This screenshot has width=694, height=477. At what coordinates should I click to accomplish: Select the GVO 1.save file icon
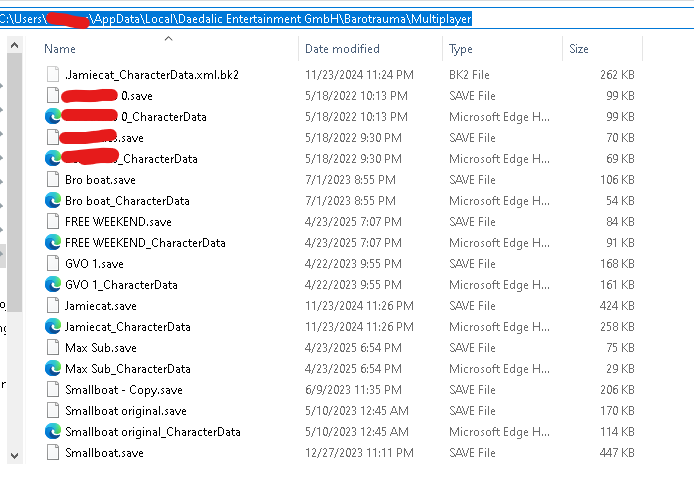coord(53,263)
